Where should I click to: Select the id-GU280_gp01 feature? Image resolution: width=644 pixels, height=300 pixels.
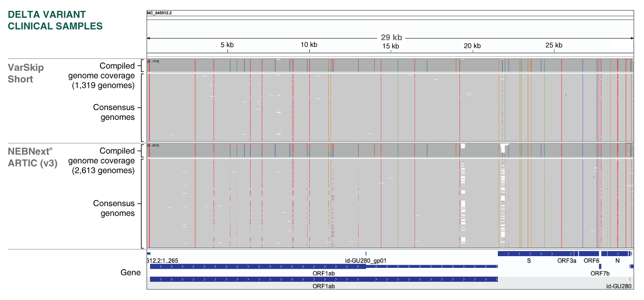tap(366, 254)
